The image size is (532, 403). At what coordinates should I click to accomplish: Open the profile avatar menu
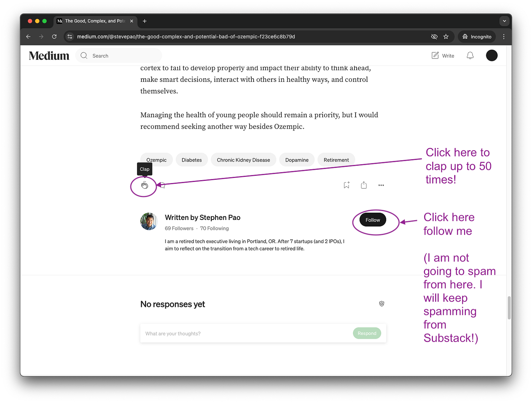tap(492, 56)
